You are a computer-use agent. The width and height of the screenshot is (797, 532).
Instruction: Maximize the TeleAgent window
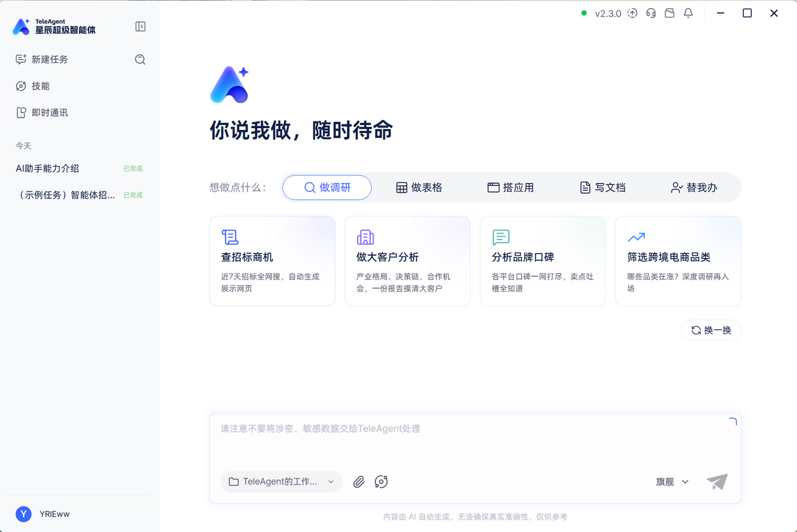point(747,13)
